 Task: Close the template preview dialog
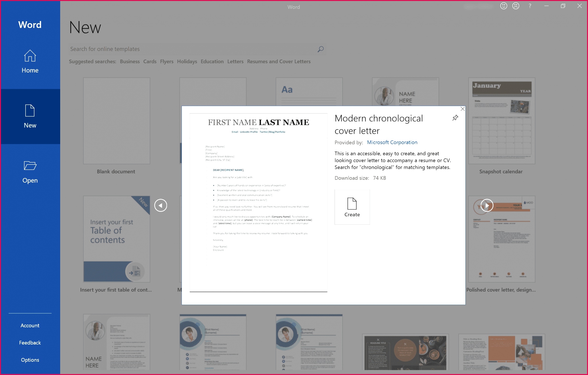tap(462, 109)
